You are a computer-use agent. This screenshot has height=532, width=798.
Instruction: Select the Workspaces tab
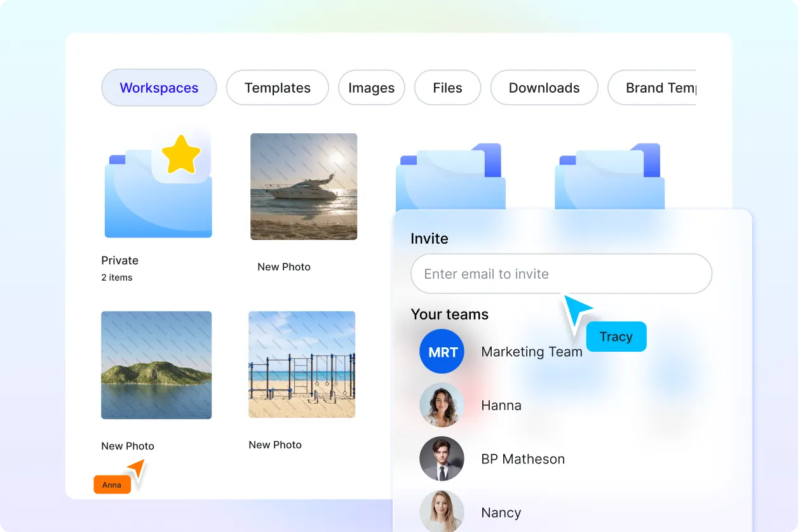click(x=159, y=88)
